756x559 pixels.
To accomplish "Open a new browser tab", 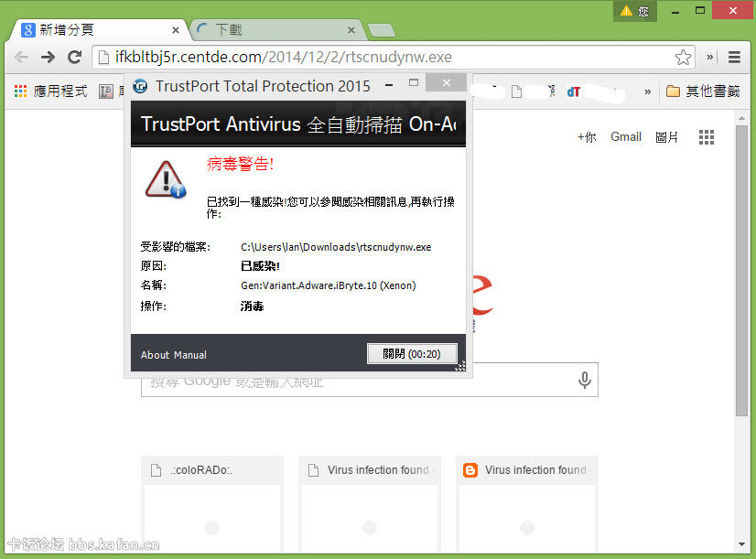I will tap(382, 31).
